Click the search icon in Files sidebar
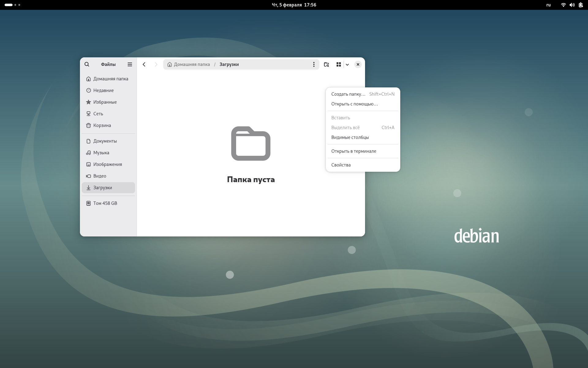 87,64
